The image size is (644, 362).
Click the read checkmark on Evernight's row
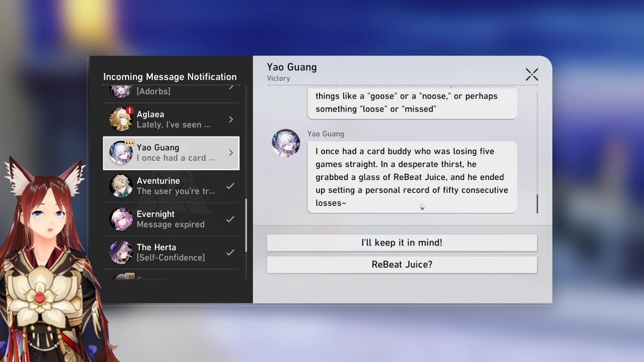(x=230, y=219)
